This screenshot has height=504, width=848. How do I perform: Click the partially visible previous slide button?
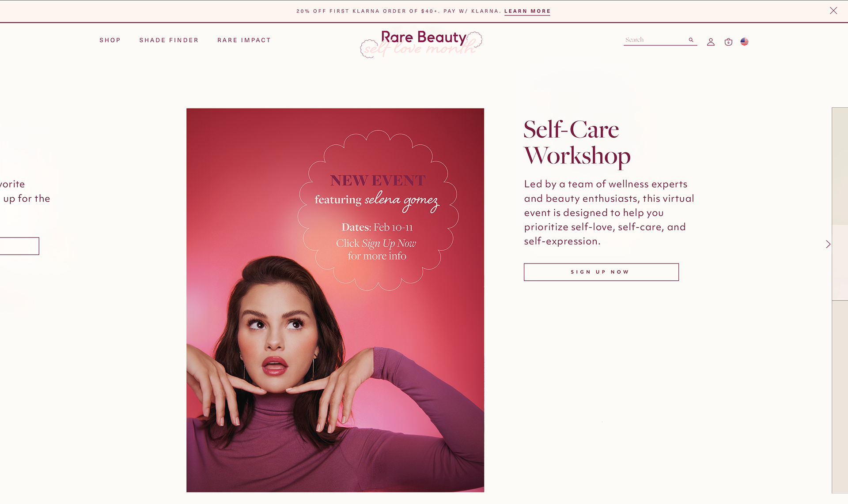pyautogui.click(x=19, y=246)
